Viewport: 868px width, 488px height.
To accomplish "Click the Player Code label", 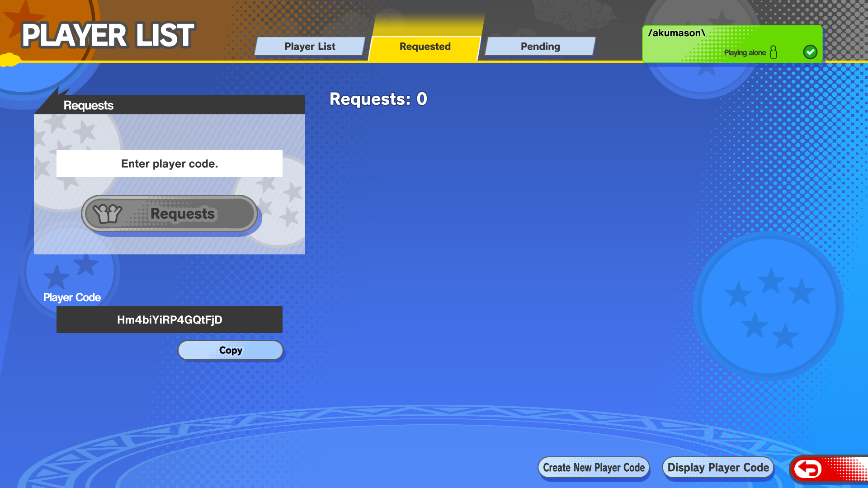I will point(72,297).
